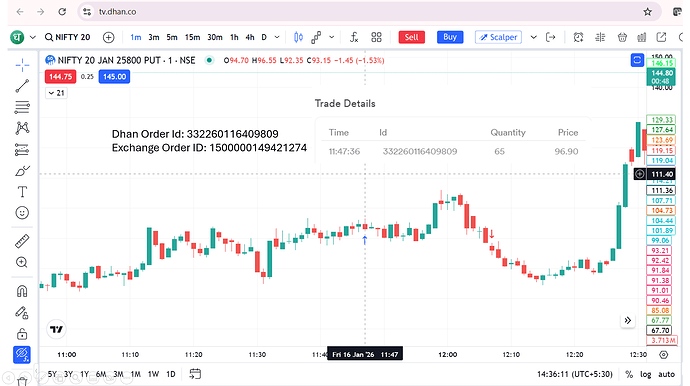Select the crosshair cursor tool
This screenshot has width=690, height=386.
(22, 65)
